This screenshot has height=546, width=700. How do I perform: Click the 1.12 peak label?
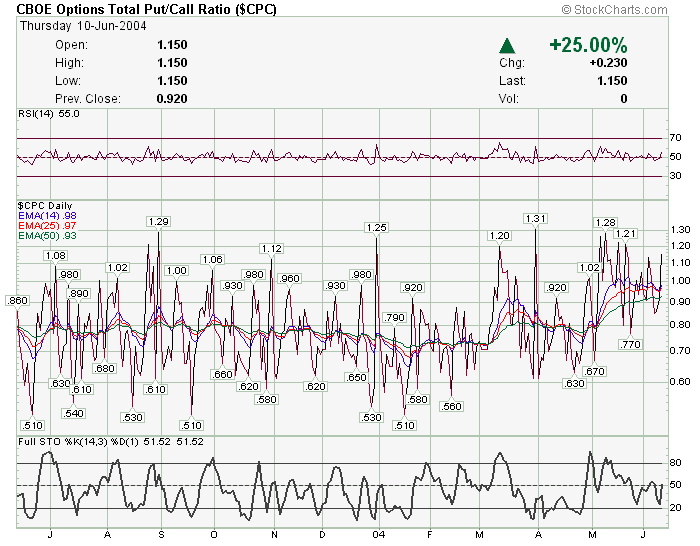[x=272, y=249]
